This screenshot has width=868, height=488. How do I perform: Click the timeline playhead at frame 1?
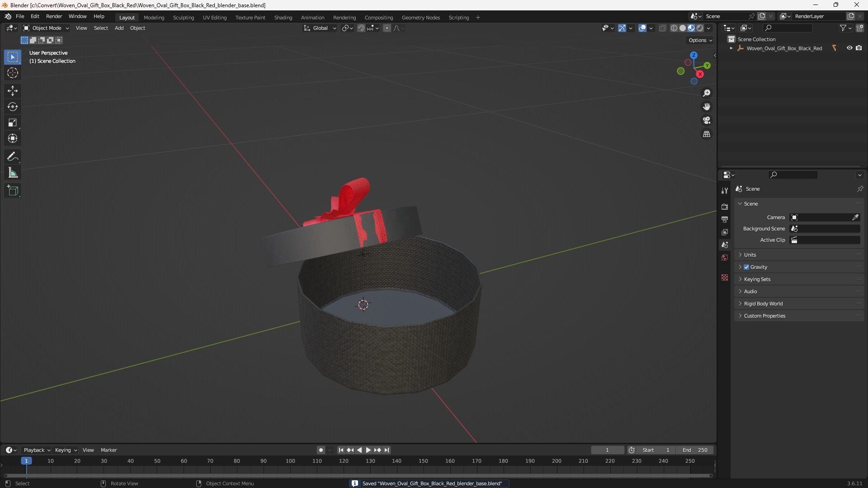tap(26, 461)
